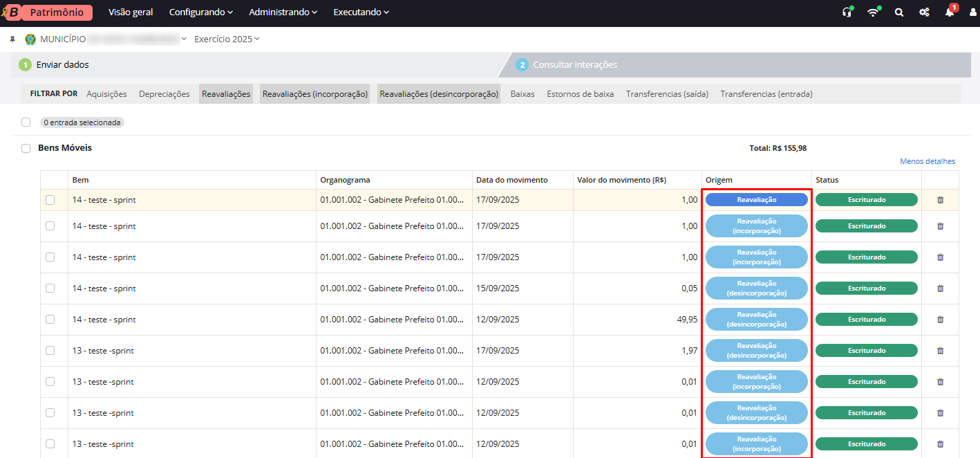This screenshot has width=980, height=458.
Task: Open the settings gears icon
Action: coord(924,12)
